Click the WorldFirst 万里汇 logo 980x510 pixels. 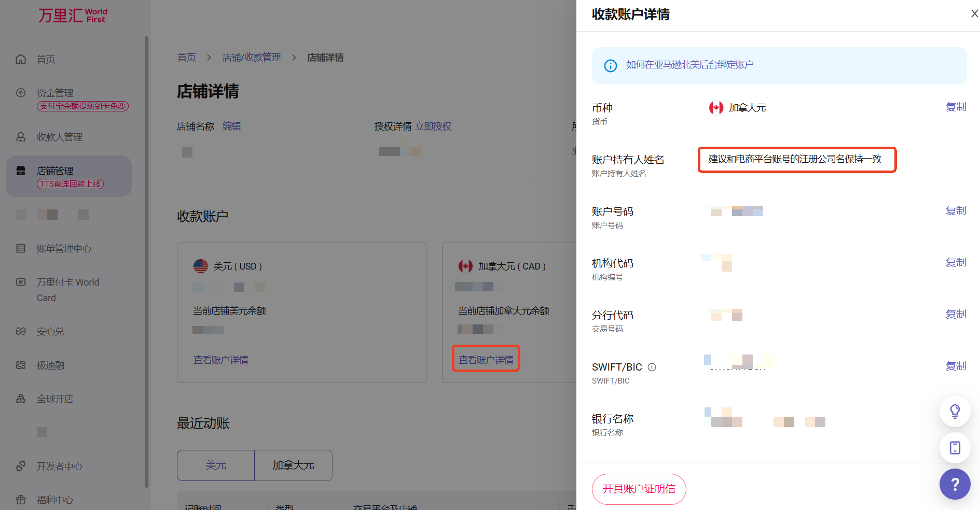click(x=73, y=15)
